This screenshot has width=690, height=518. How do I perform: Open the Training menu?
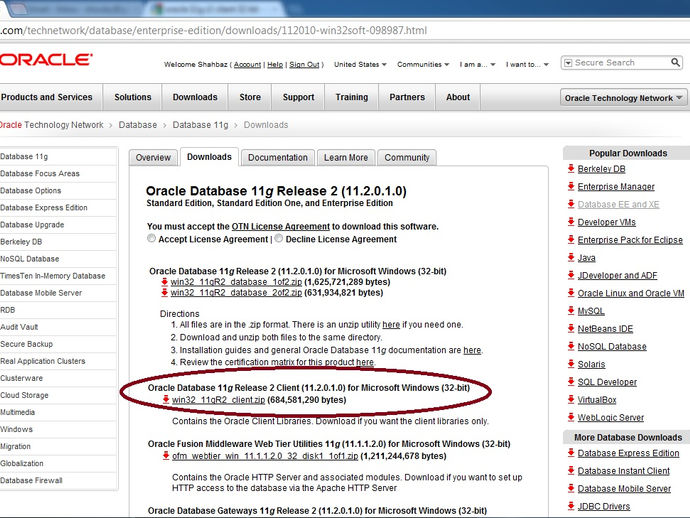click(x=352, y=97)
